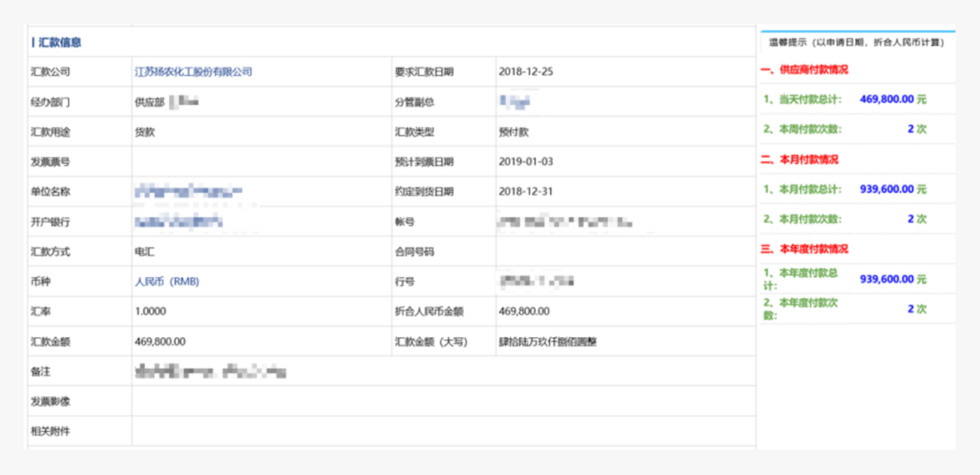Select the 人民币 (RMB) currency link
Viewport: 980px width, 475px height.
167,282
